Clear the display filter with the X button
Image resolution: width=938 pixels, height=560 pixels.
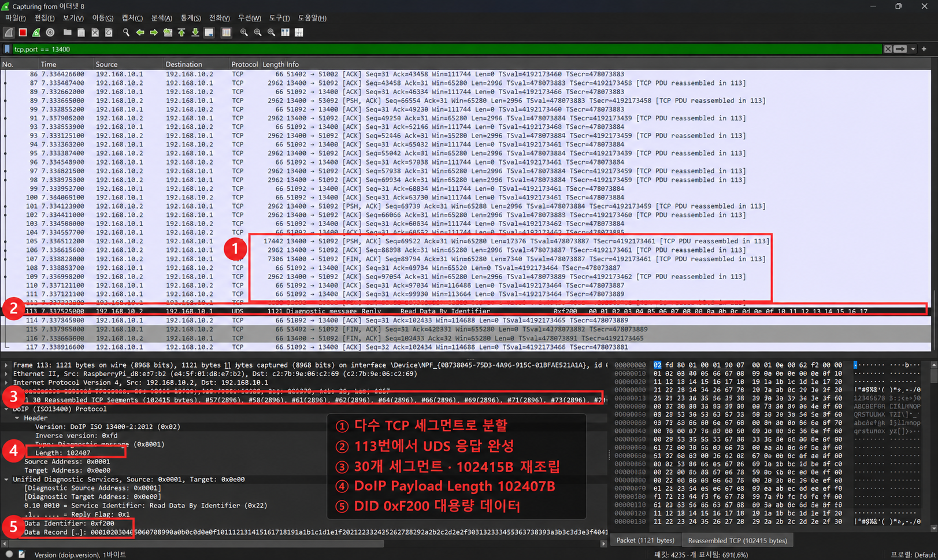click(x=888, y=49)
